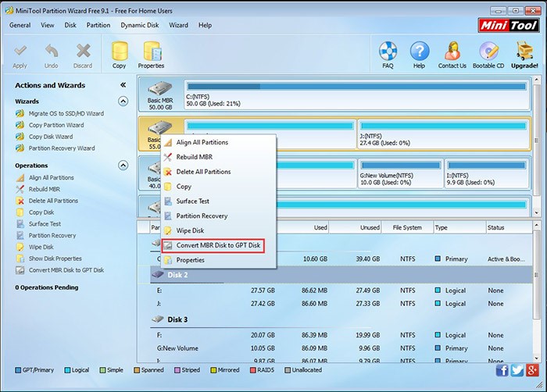Choose Align All Partitions in context menu
Viewport: 547px width, 392px height.
[x=219, y=142]
